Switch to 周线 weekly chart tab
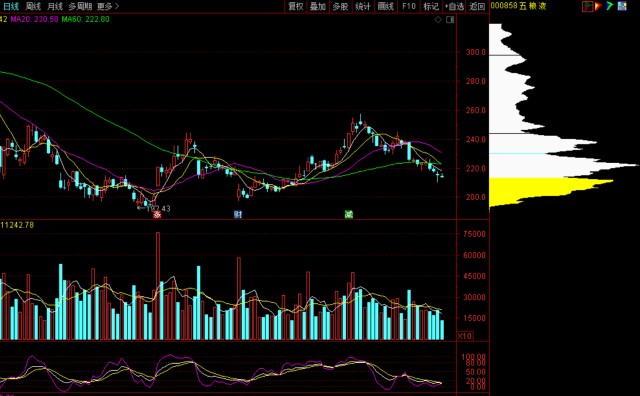The width and height of the screenshot is (640, 396). (33, 6)
